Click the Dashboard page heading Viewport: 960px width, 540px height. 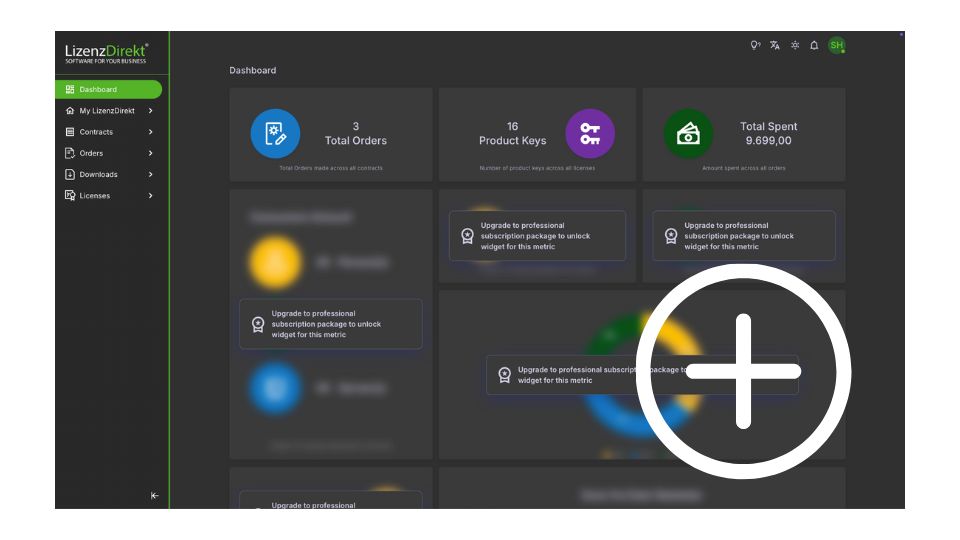point(253,70)
